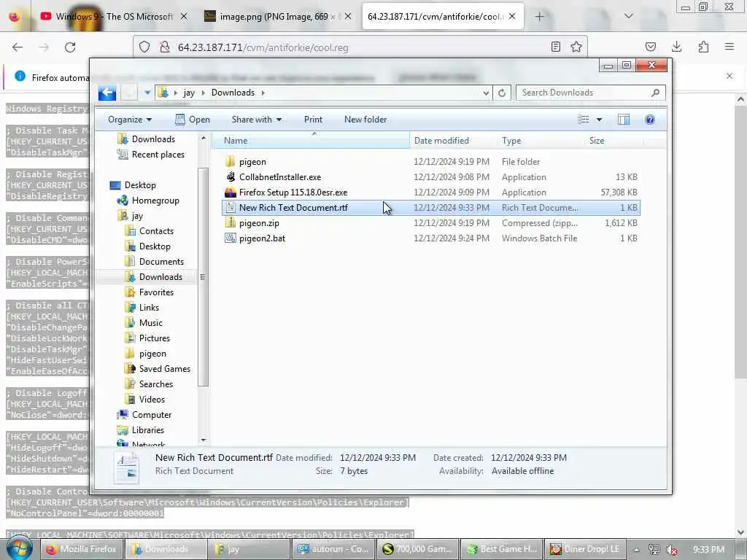Open Firefox application menu
747x560 pixels.
coord(729,47)
